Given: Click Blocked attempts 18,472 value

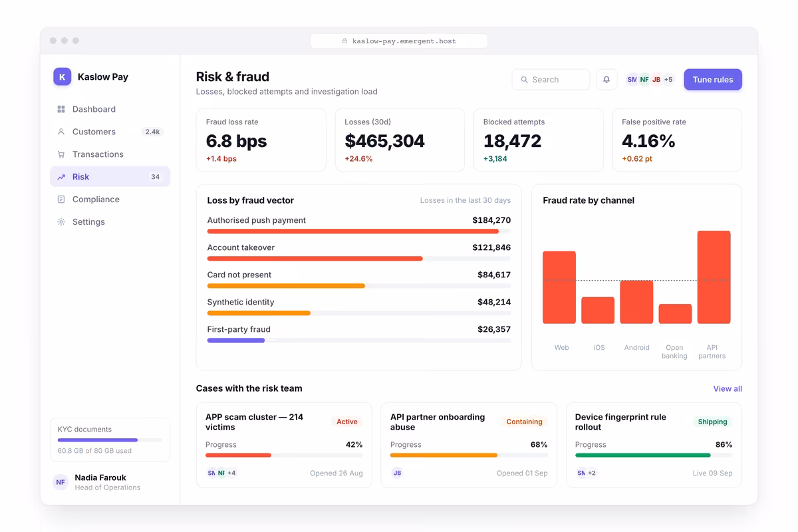Looking at the screenshot, I should [512, 141].
